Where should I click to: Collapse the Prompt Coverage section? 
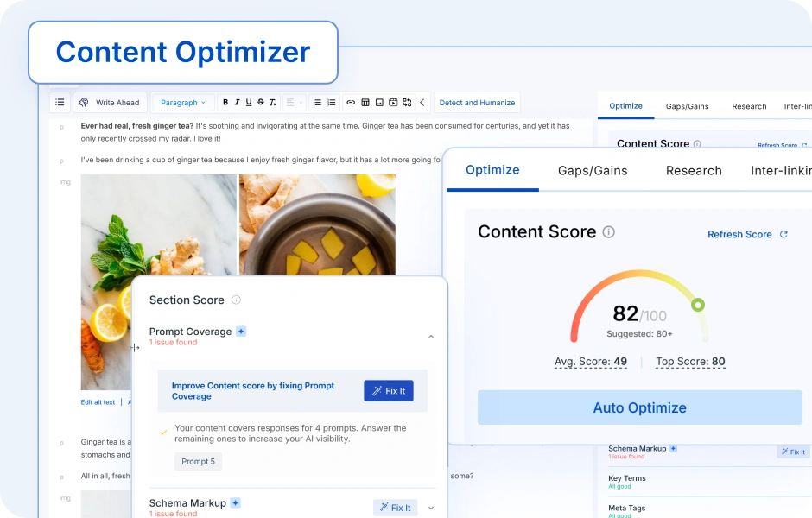431,337
